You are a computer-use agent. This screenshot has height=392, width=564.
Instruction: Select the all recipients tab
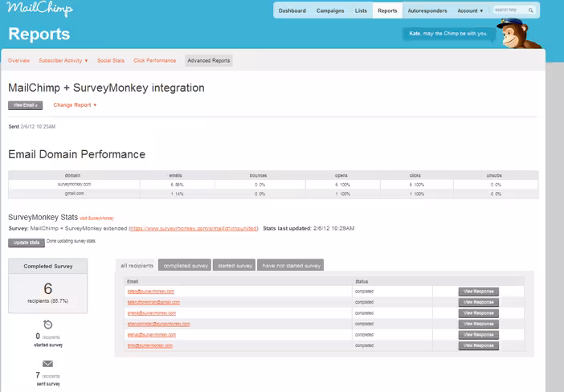[x=137, y=265]
